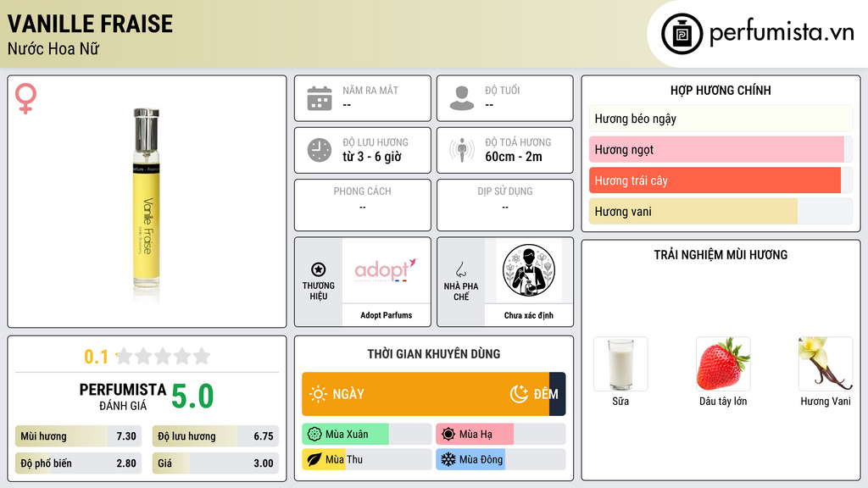Open the Vanille Fraise bottle image
Viewport: 868px width, 488px height.
click(147, 205)
